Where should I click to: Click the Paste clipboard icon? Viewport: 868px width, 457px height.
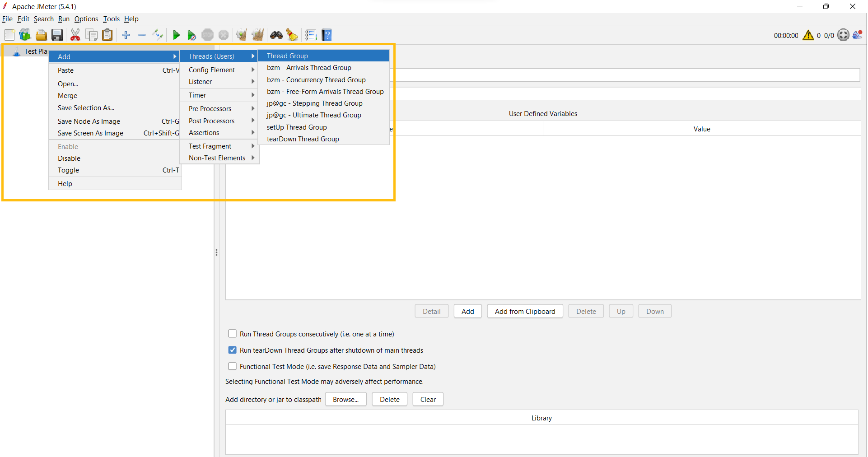click(107, 35)
